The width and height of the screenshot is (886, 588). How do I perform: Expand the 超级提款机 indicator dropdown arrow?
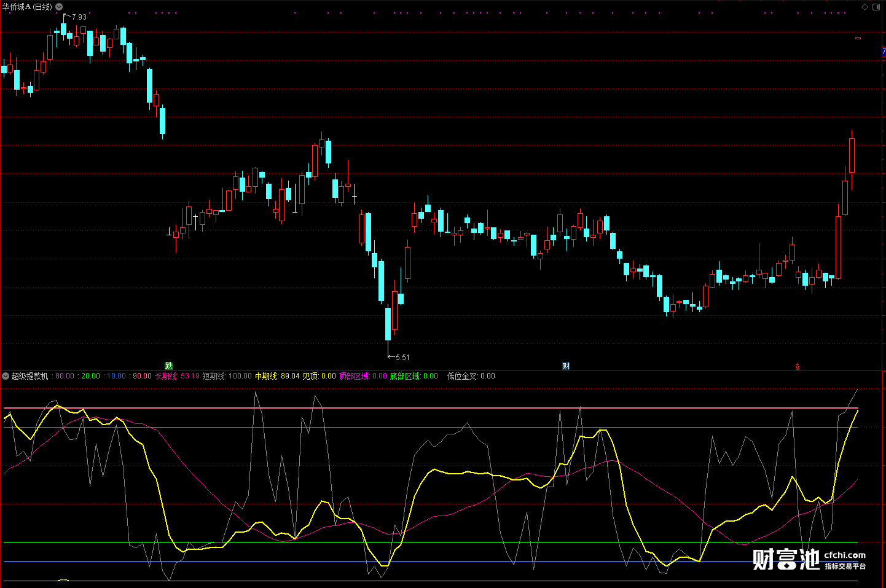click(x=6, y=376)
